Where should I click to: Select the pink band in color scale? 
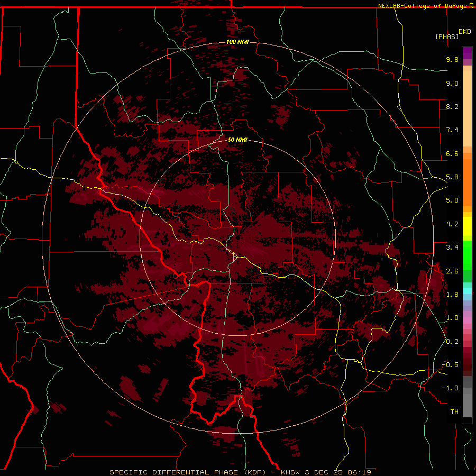click(467, 321)
